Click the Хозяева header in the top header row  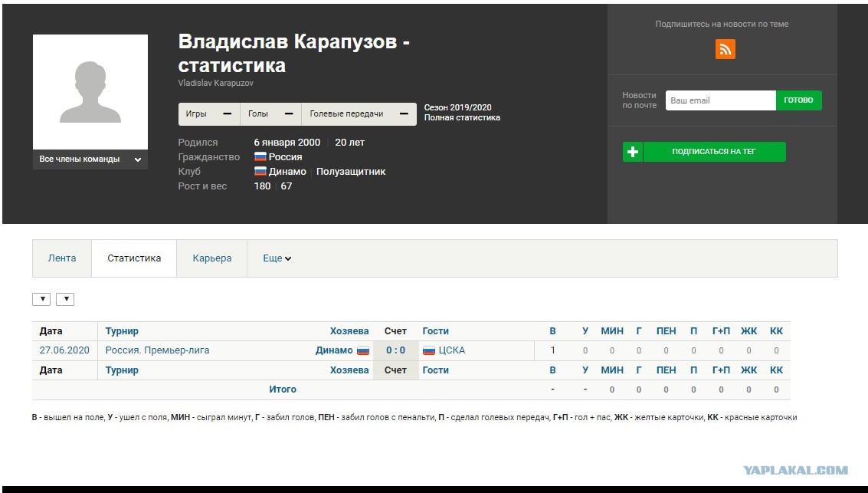(x=349, y=331)
